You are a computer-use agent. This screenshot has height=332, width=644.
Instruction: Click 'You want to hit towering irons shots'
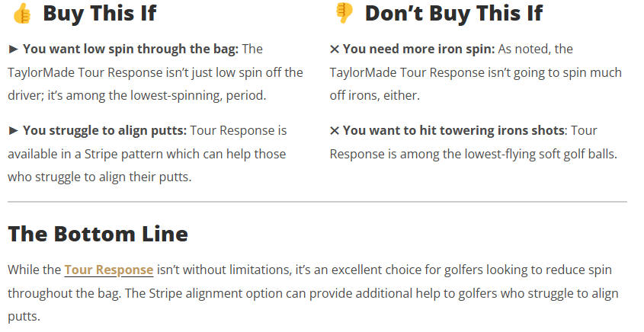point(453,130)
